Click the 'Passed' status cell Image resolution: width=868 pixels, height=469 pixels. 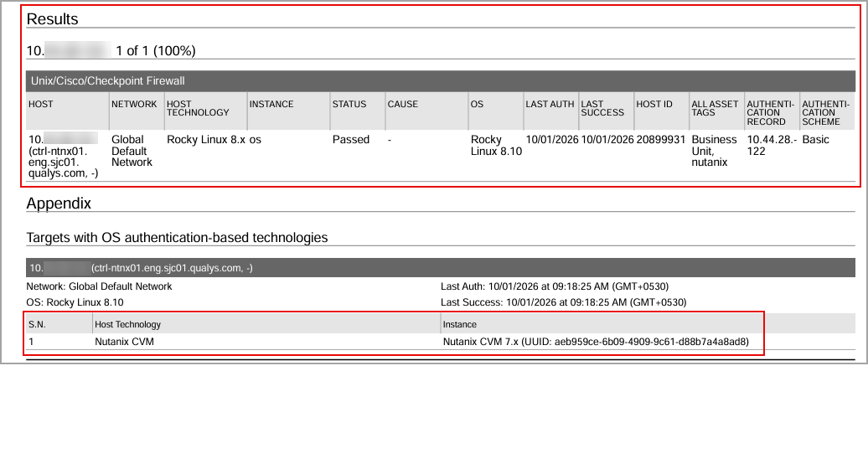[x=351, y=140]
